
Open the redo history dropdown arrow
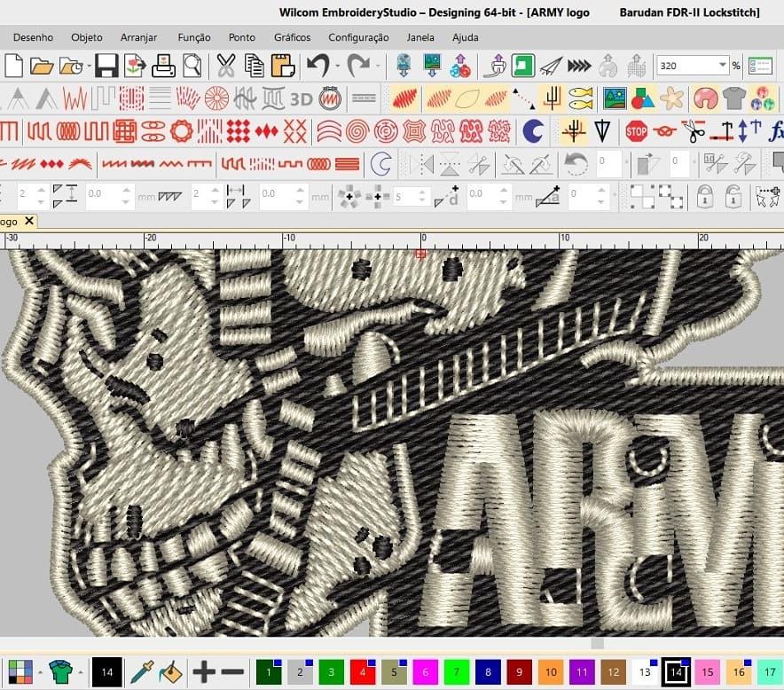[378, 66]
